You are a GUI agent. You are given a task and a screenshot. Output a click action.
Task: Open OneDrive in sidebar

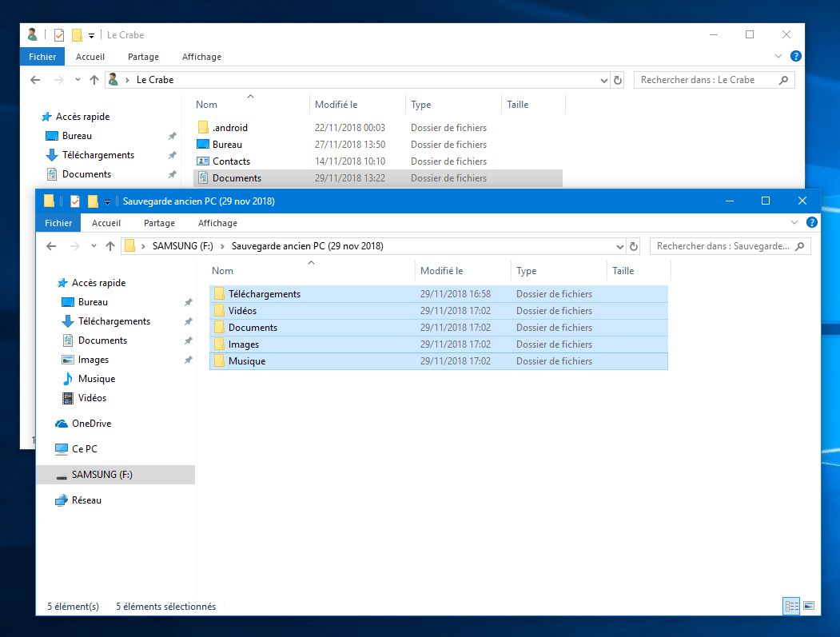(x=92, y=424)
